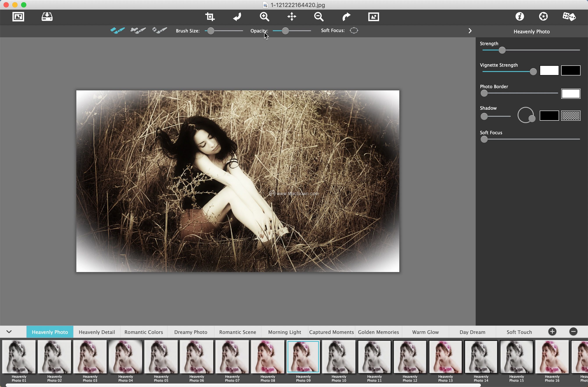588x387 pixels.
Task: Collapse the right panel with arrow
Action: click(470, 31)
